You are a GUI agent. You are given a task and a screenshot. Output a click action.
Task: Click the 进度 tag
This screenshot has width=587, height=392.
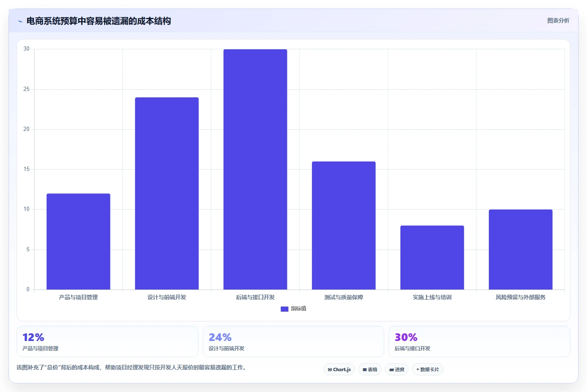397,369
